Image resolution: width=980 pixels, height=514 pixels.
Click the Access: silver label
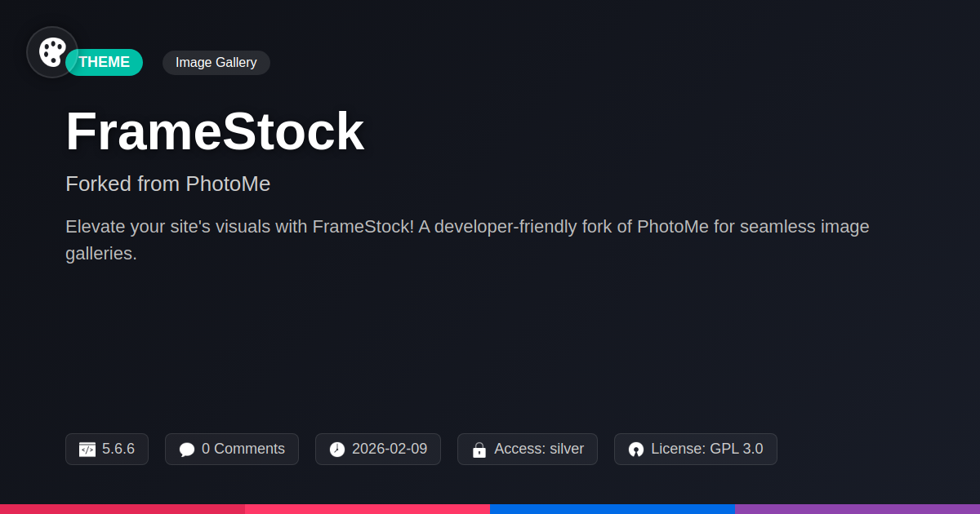pyautogui.click(x=539, y=449)
